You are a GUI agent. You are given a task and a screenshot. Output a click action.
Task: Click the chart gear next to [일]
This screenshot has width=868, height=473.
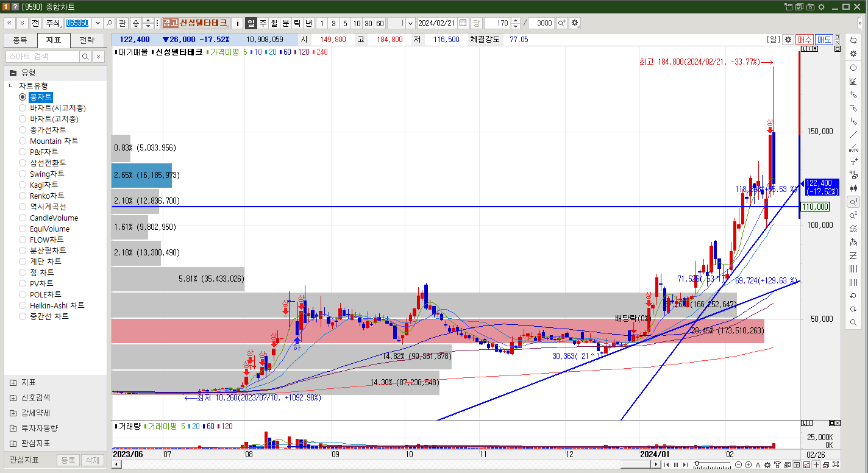[x=788, y=40]
